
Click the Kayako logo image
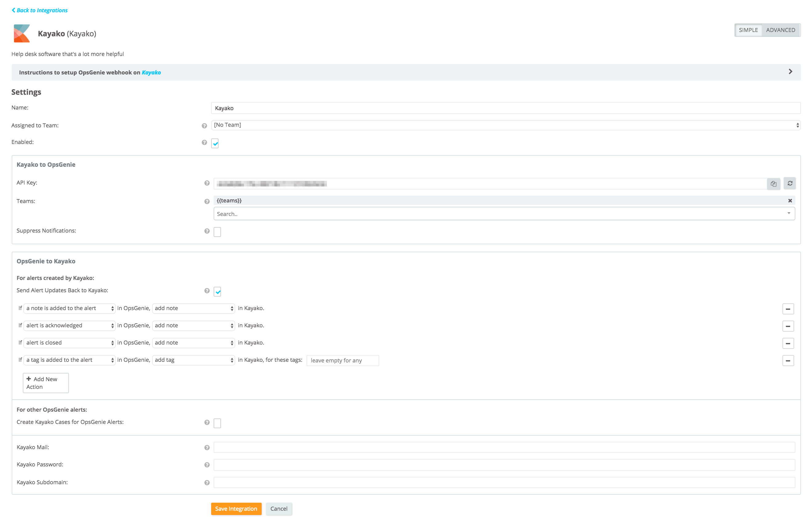22,33
